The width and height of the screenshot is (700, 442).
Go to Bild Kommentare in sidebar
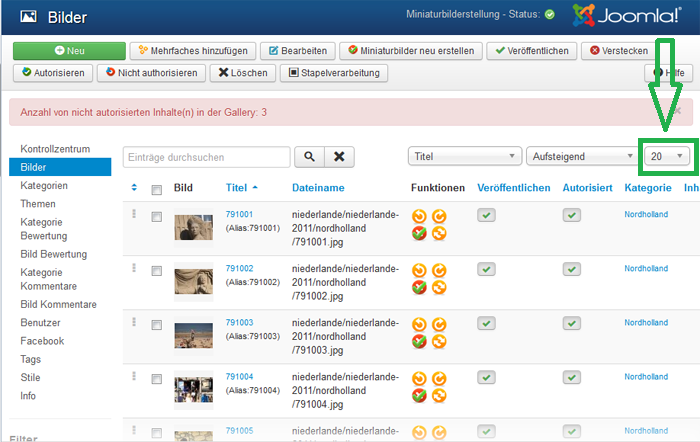[58, 304]
